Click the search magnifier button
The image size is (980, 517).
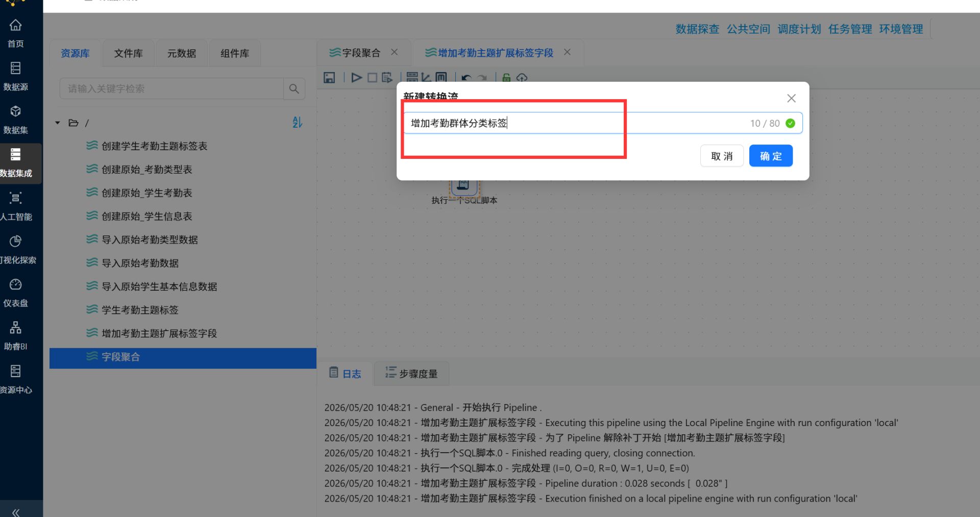[x=294, y=89]
